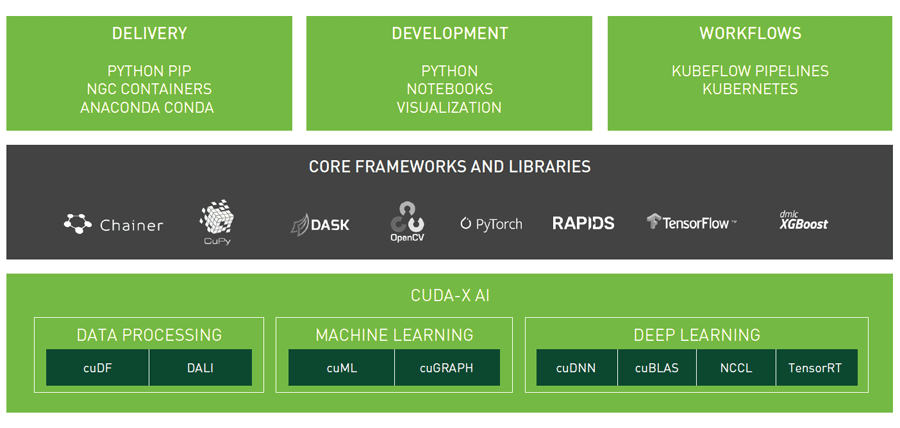Select NGC CONTAINERS text
The width and height of the screenshot is (900, 428).
pos(149,89)
